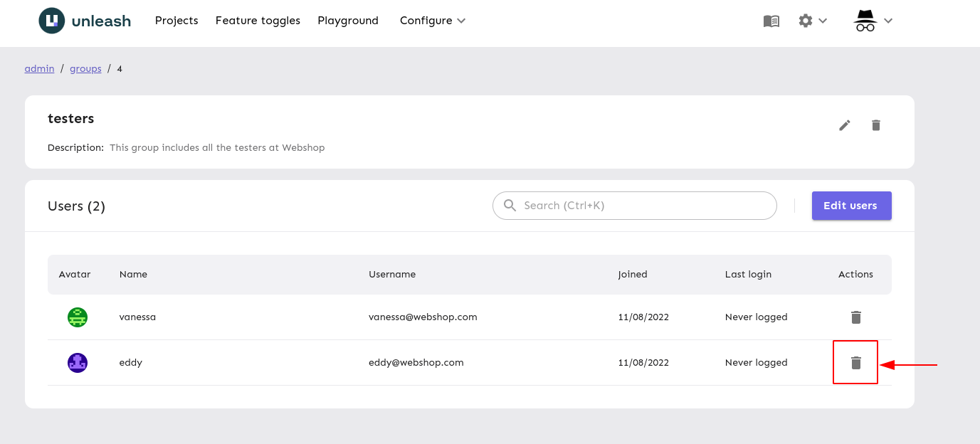Expand the profile avatar chevron
The image size is (980, 444).
point(887,21)
